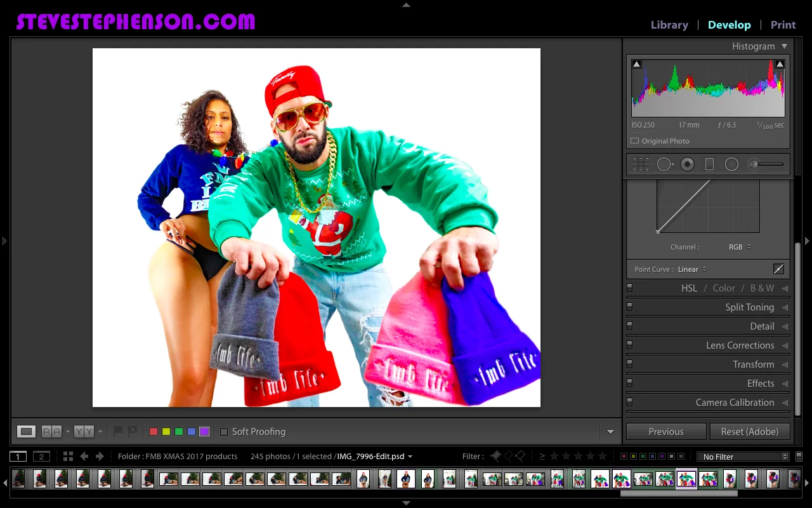Open the Adjustment Brush tool
The height and width of the screenshot is (508, 812).
[x=766, y=164]
